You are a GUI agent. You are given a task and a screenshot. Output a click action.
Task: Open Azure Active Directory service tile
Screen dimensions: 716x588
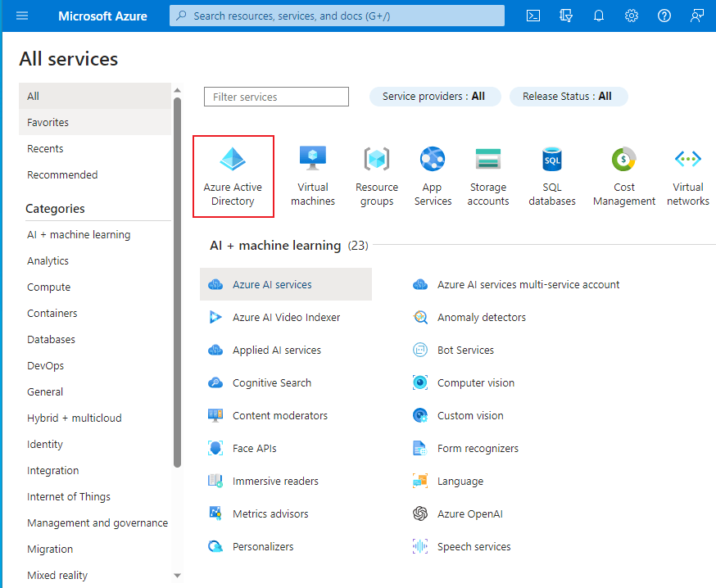pyautogui.click(x=233, y=176)
